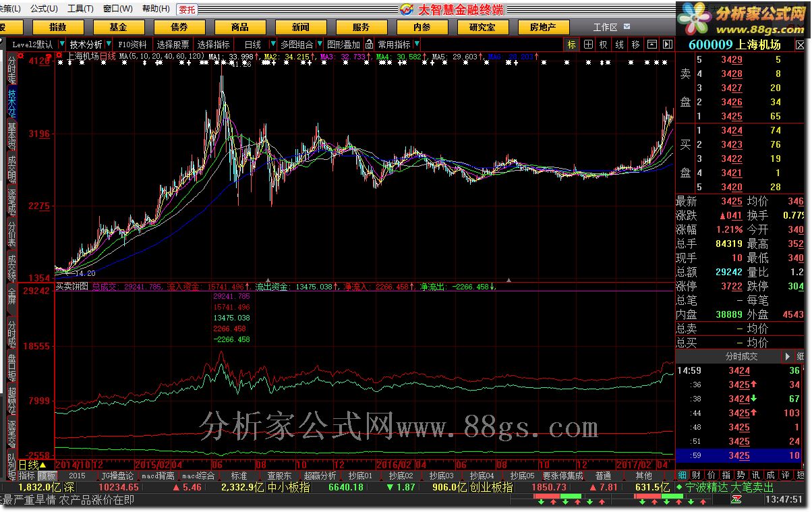Viewport: 812px width, 512px height.
Task: Click the 细 detail icon in right panel footer
Action: coord(683,476)
